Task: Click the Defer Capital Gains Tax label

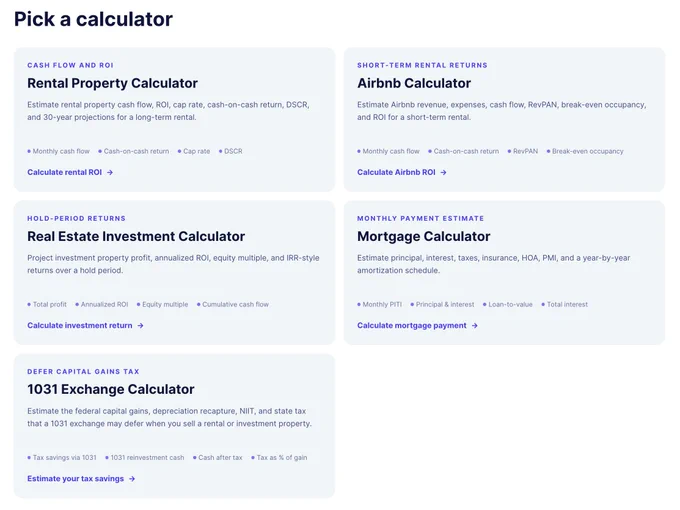Action: [x=83, y=372]
